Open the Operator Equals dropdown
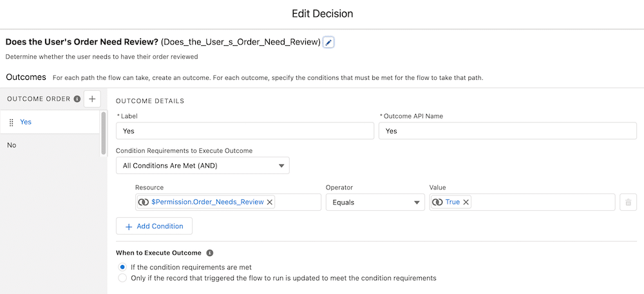644x294 pixels. (x=375, y=202)
